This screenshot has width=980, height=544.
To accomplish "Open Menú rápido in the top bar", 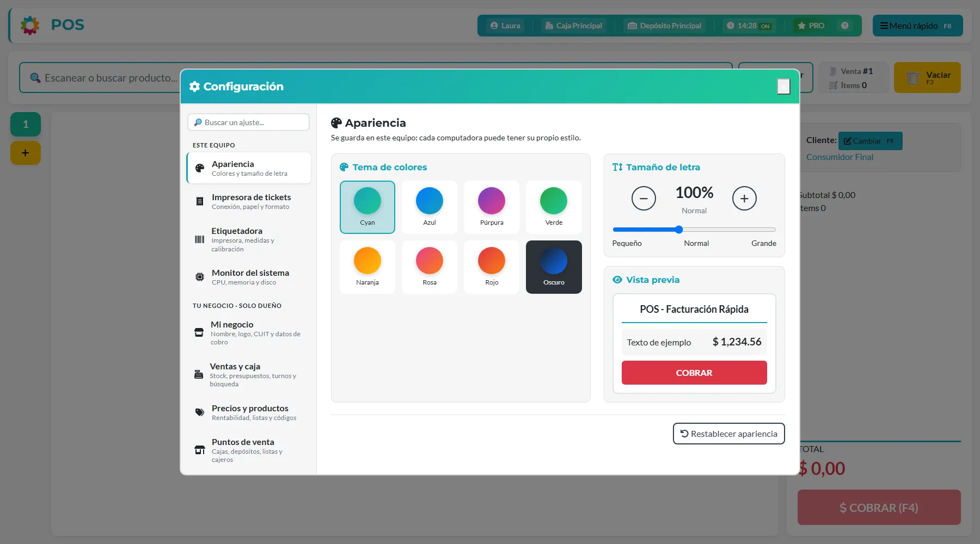I will (x=917, y=26).
